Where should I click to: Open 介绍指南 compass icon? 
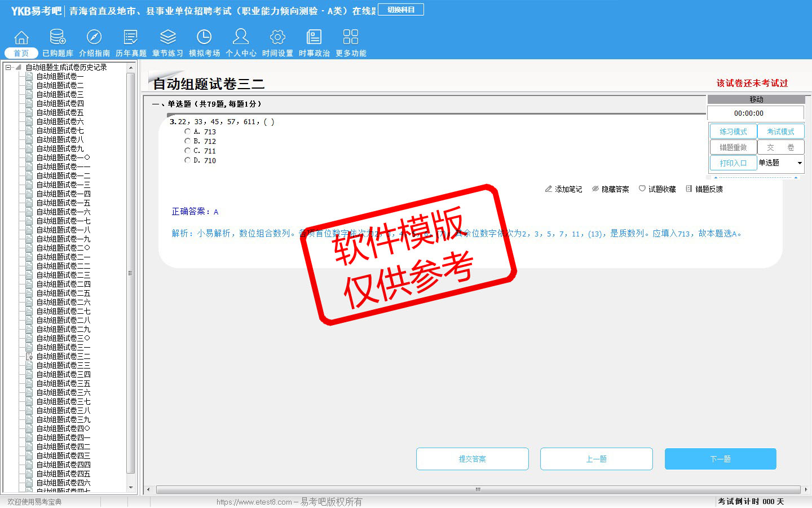[94, 38]
